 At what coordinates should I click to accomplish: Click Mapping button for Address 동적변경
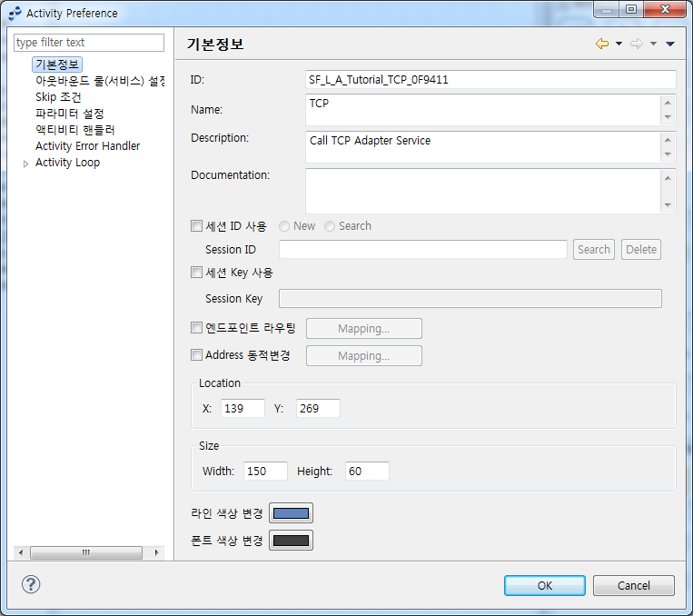coord(363,355)
